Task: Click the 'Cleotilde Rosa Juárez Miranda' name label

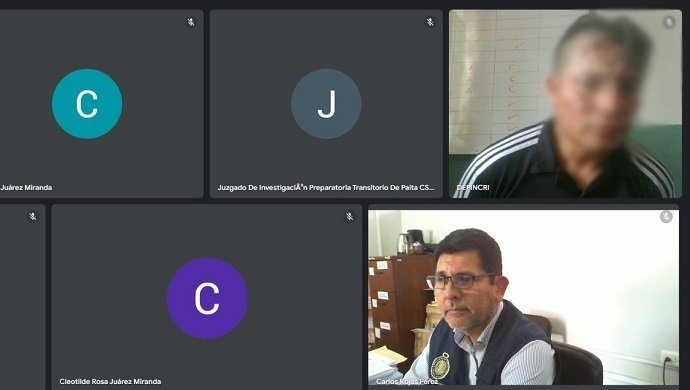Action: click(x=110, y=382)
